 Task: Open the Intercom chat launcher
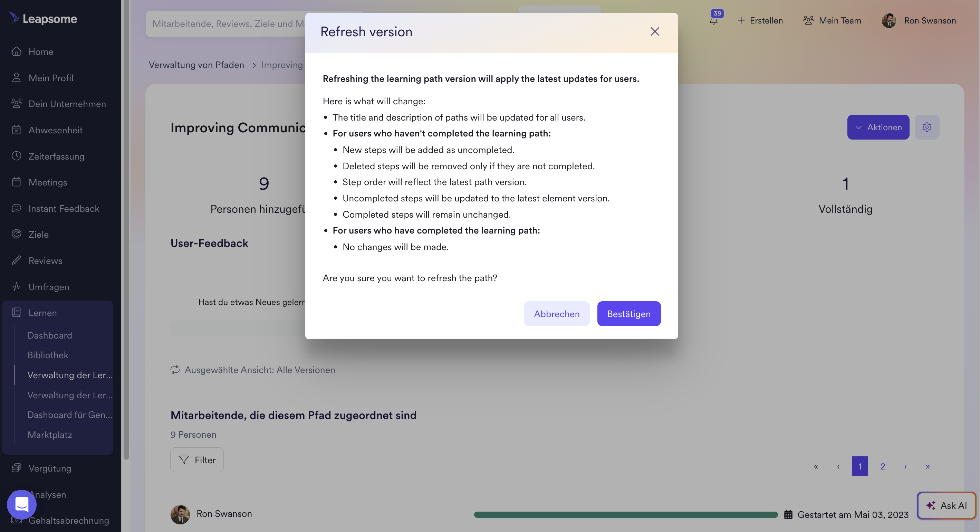tap(22, 505)
